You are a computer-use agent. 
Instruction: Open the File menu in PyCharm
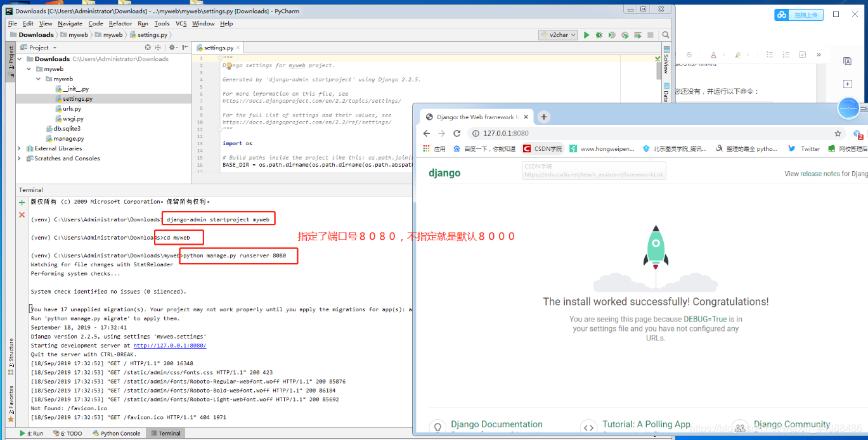pyautogui.click(x=12, y=23)
